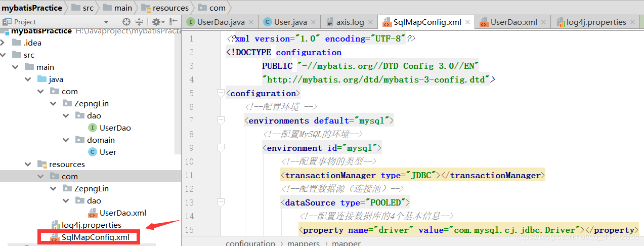Fold the dataSource tag at line 13
The width and height of the screenshot is (644, 246).
tap(220, 202)
